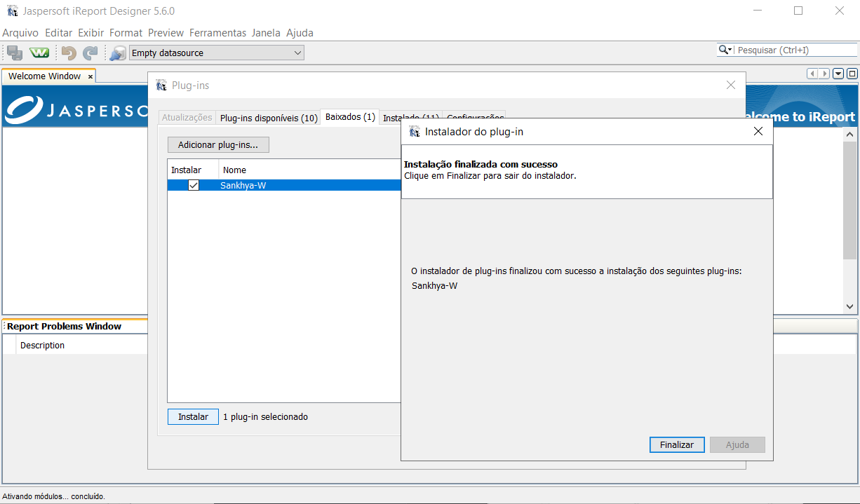860x504 pixels.
Task: Click the magnifier search options icon
Action: pos(725,50)
